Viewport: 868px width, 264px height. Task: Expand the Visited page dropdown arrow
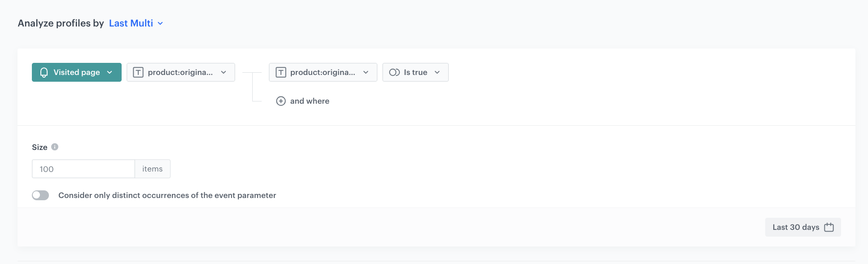[x=110, y=72]
